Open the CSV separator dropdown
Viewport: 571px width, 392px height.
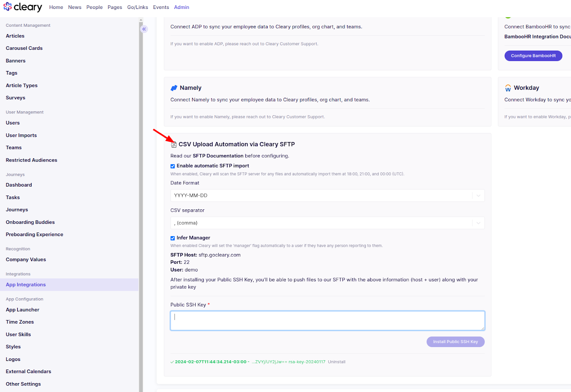[x=327, y=223]
